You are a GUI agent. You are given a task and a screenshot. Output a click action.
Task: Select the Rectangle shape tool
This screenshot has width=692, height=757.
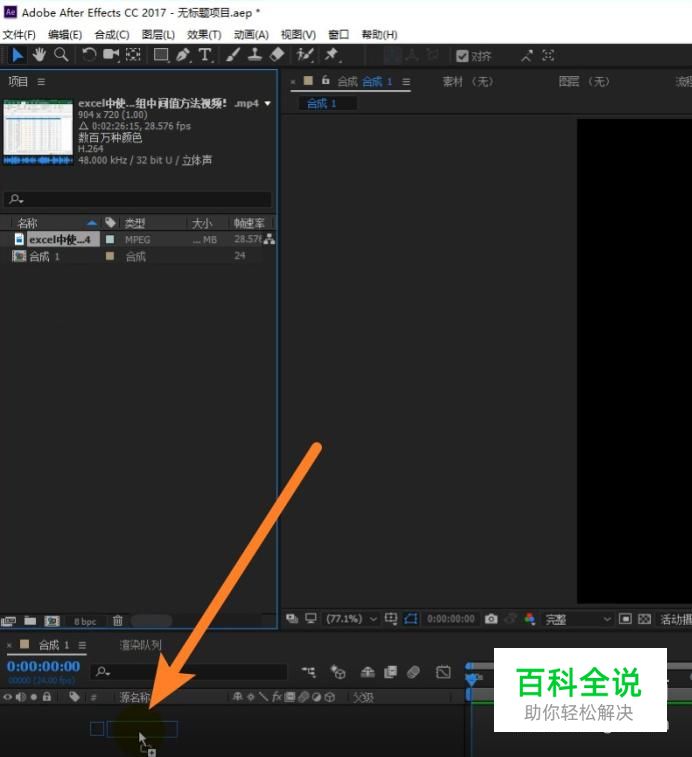coord(161,55)
